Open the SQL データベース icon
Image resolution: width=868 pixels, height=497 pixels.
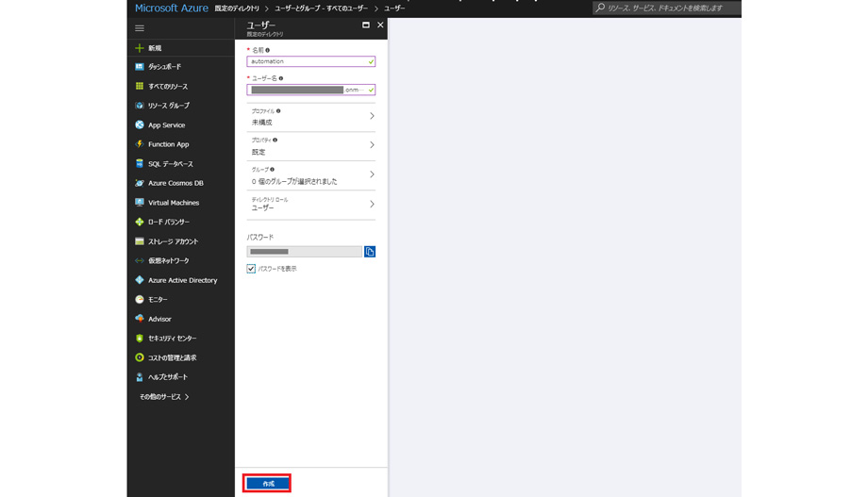[140, 163]
